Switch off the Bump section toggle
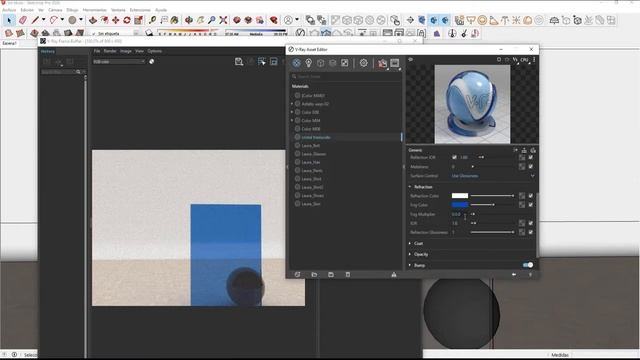The height and width of the screenshot is (360, 640). (528, 265)
